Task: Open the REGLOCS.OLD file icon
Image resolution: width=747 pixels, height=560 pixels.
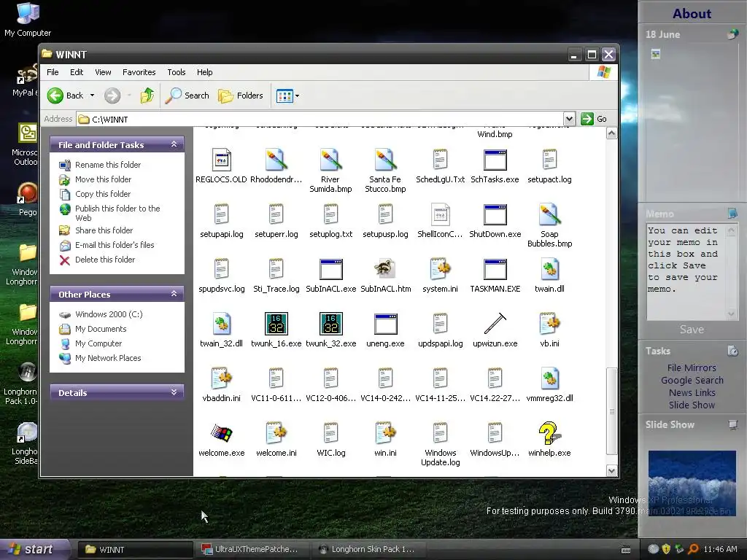Action: [222, 160]
